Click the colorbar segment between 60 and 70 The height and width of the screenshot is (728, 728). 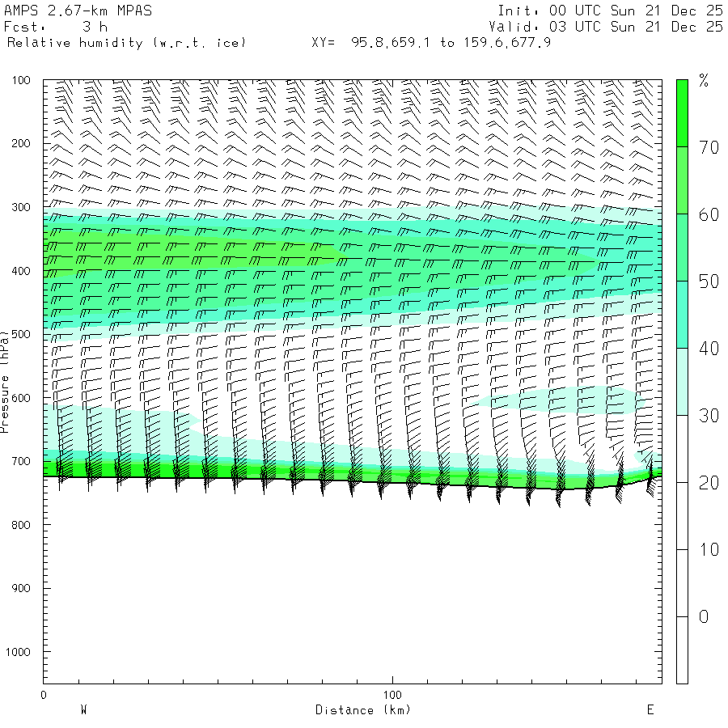(x=682, y=180)
